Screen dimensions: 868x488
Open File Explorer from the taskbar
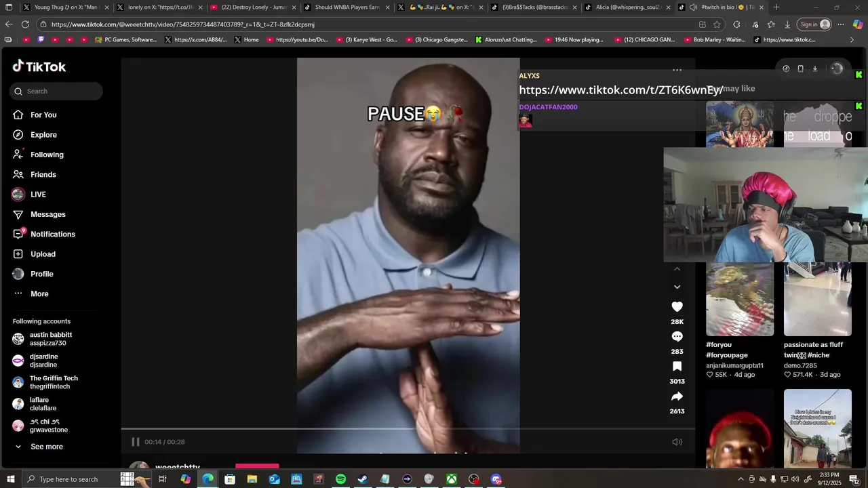252,479
